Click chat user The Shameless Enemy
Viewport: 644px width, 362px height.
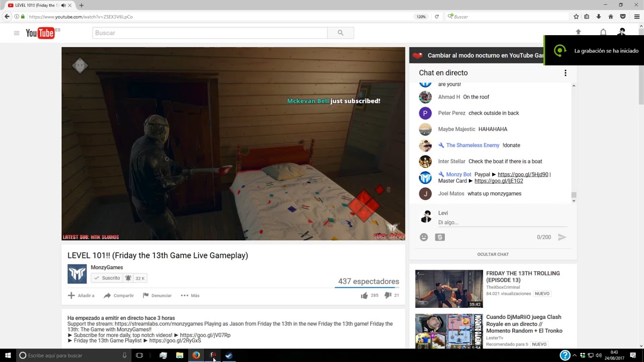click(x=472, y=145)
